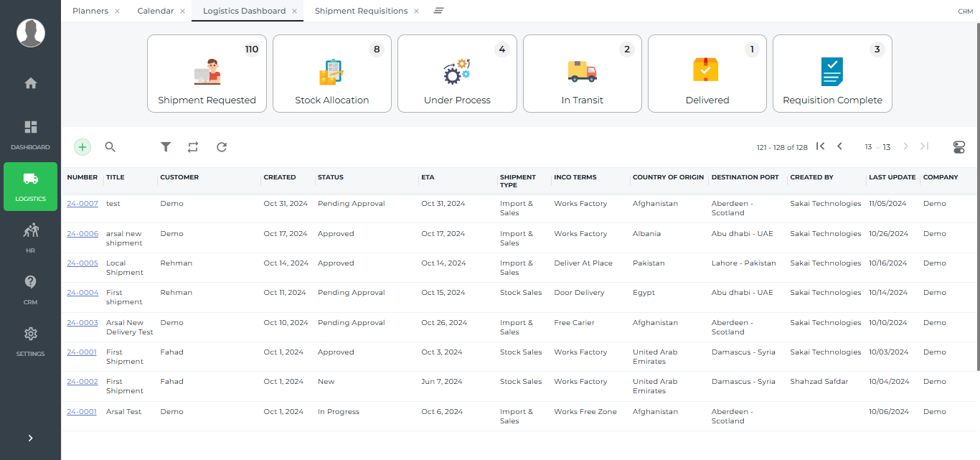Screen dimensions: 980x460
Task: Open In Transit card
Action: click(583, 74)
